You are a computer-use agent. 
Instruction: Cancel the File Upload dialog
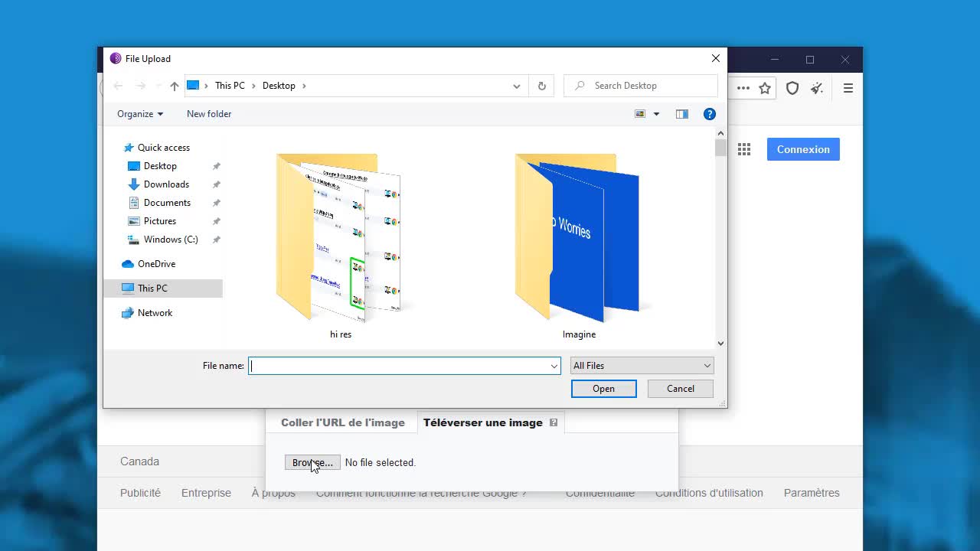[x=681, y=389]
